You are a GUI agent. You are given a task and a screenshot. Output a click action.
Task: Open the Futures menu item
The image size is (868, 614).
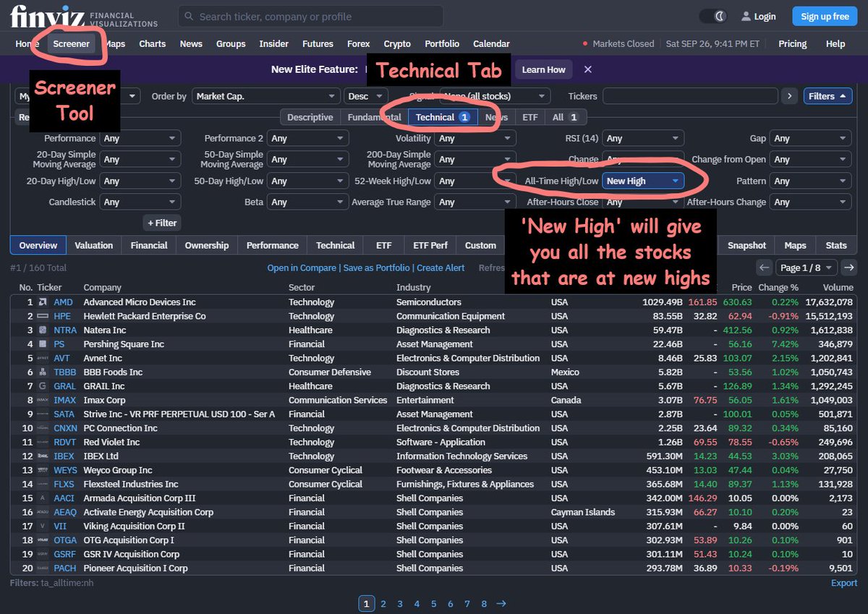tap(318, 43)
